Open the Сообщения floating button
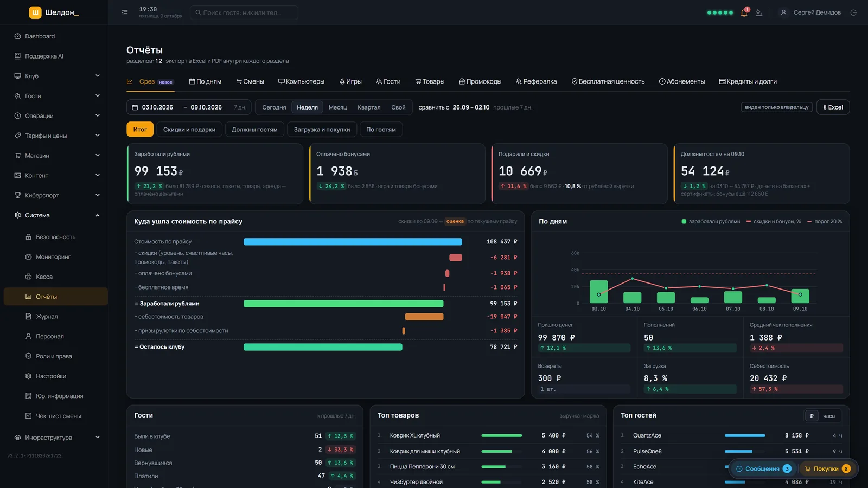The height and width of the screenshot is (488, 868). coord(763,469)
